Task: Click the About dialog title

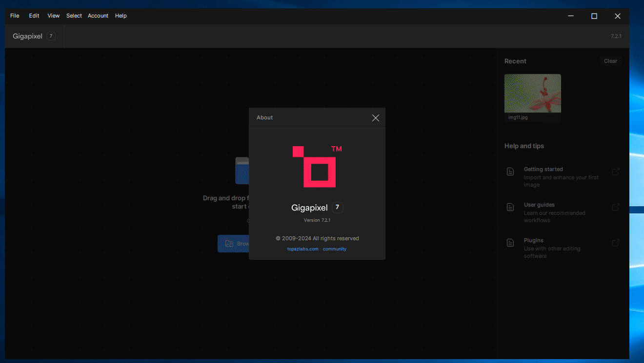Action: [x=265, y=117]
